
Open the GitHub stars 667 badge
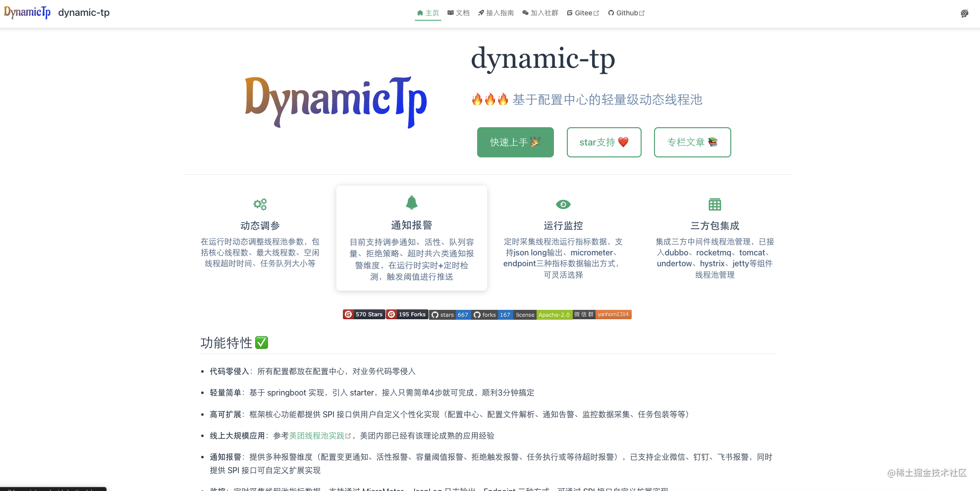(450, 315)
